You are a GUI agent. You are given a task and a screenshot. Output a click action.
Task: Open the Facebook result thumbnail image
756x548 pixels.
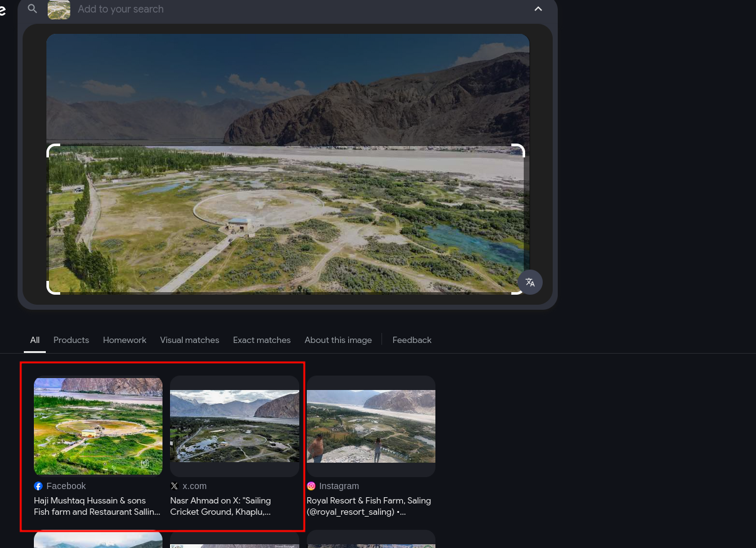pos(98,426)
